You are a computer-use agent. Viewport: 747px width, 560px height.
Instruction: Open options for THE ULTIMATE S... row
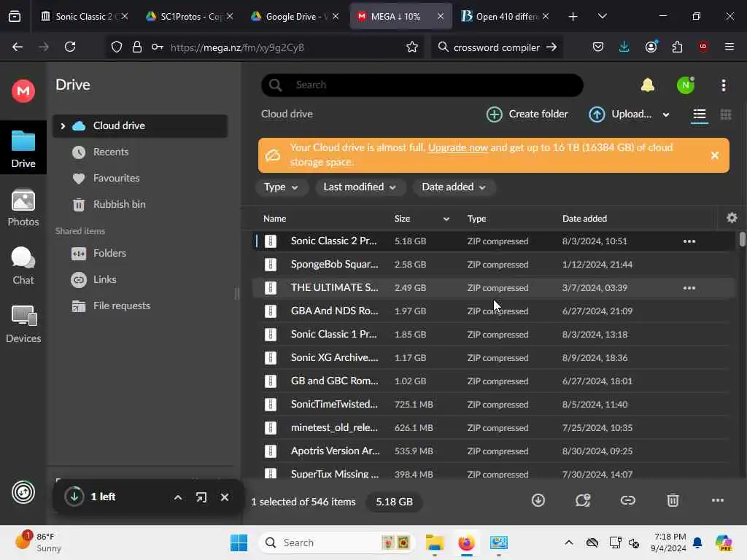tap(689, 287)
